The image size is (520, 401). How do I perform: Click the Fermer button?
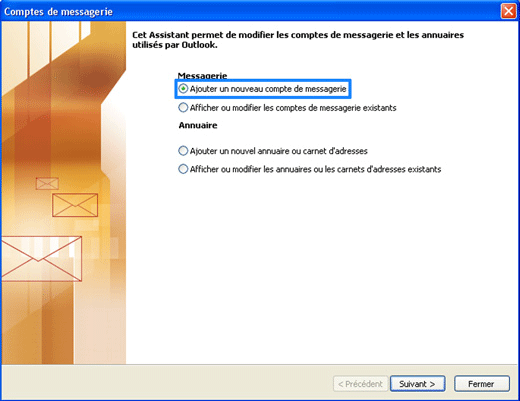point(482,384)
